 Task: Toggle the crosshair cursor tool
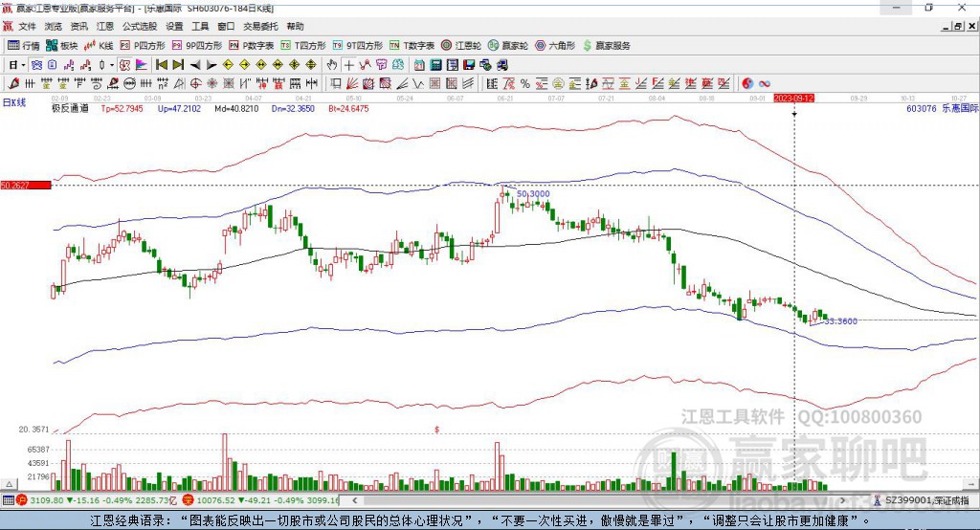point(348,65)
